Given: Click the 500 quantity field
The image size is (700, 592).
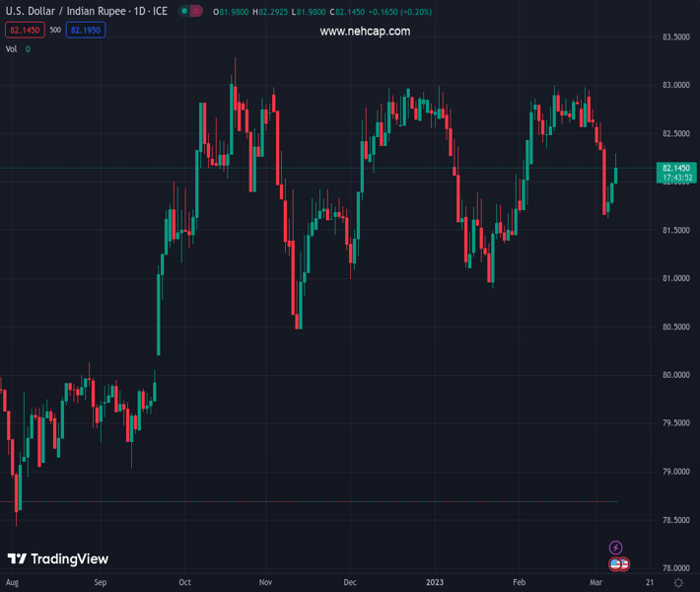Looking at the screenshot, I should [x=55, y=30].
